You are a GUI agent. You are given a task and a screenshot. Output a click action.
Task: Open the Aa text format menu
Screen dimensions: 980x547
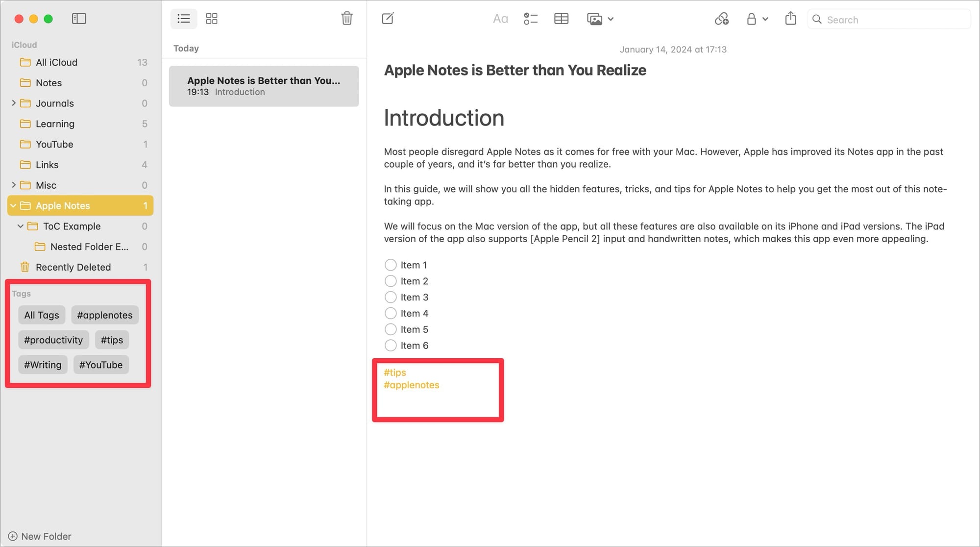(500, 19)
